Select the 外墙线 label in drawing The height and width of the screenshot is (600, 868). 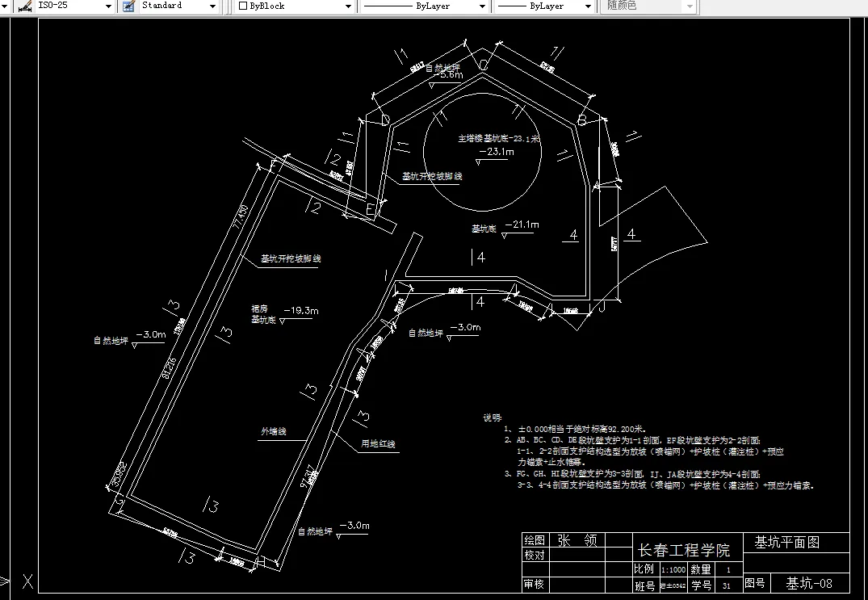(x=272, y=431)
